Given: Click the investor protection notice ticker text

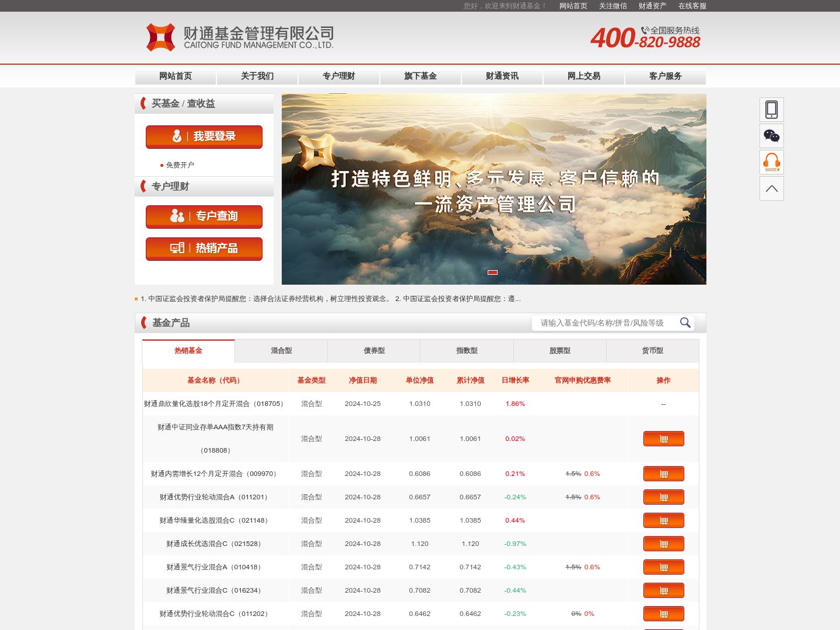Looking at the screenshot, I should pyautogui.click(x=331, y=299).
